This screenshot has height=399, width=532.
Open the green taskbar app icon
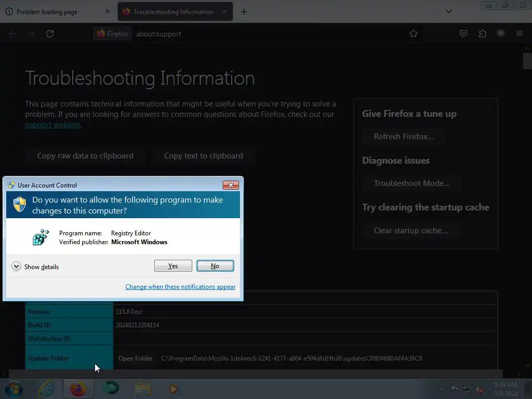pos(111,388)
